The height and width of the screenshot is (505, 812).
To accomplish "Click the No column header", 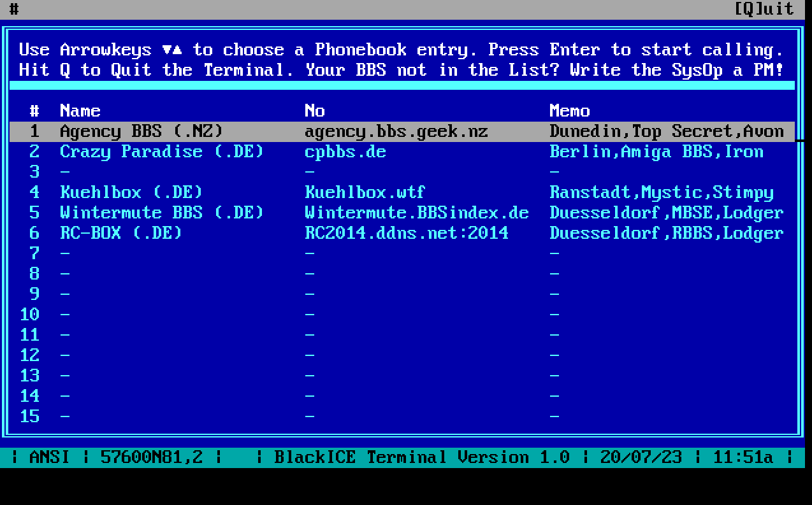I will pyautogui.click(x=314, y=111).
